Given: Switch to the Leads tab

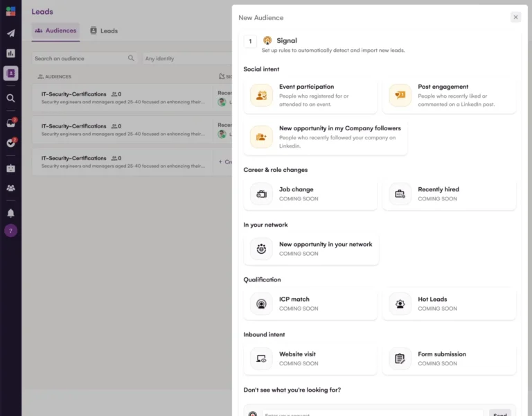Looking at the screenshot, I should click(x=104, y=31).
